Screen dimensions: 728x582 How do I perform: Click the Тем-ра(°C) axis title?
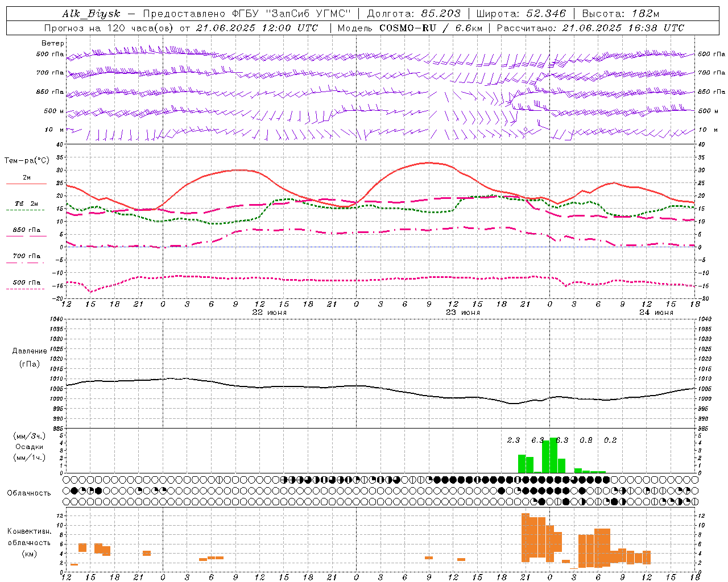click(x=27, y=161)
